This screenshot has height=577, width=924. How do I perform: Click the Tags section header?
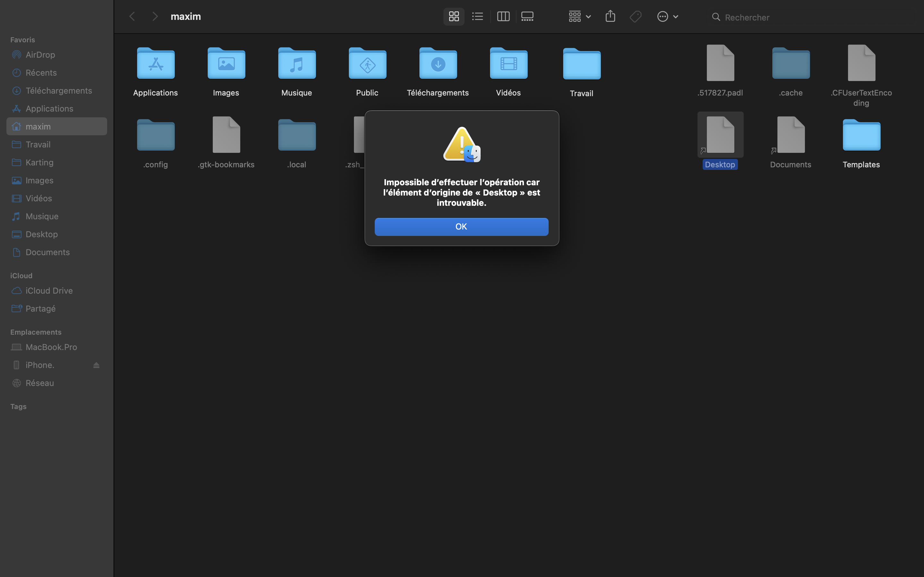pos(18,406)
